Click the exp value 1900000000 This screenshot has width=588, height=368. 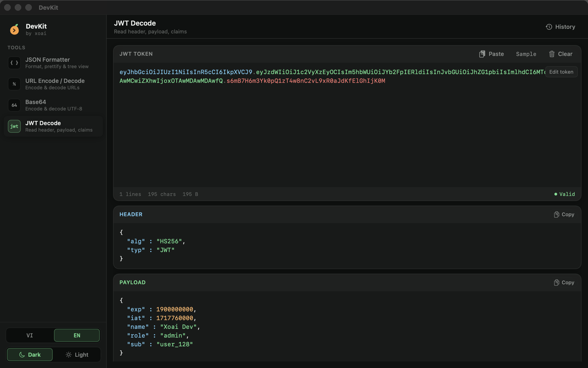pos(175,309)
